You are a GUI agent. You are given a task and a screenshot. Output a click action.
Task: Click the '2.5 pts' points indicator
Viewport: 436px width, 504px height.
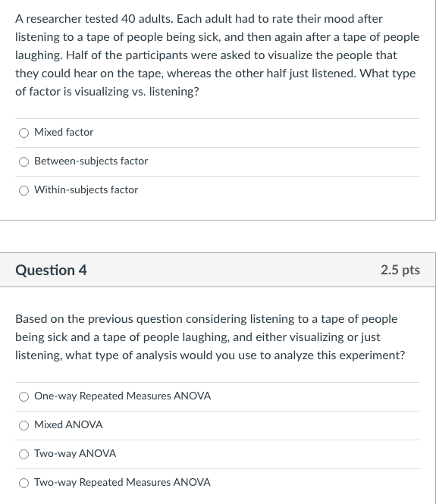(400, 270)
